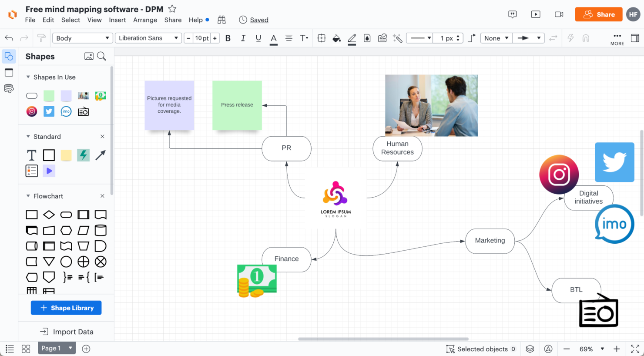Select the diamond decision flowchart shape
Viewport: 644px width, 356px height.
coord(49,215)
